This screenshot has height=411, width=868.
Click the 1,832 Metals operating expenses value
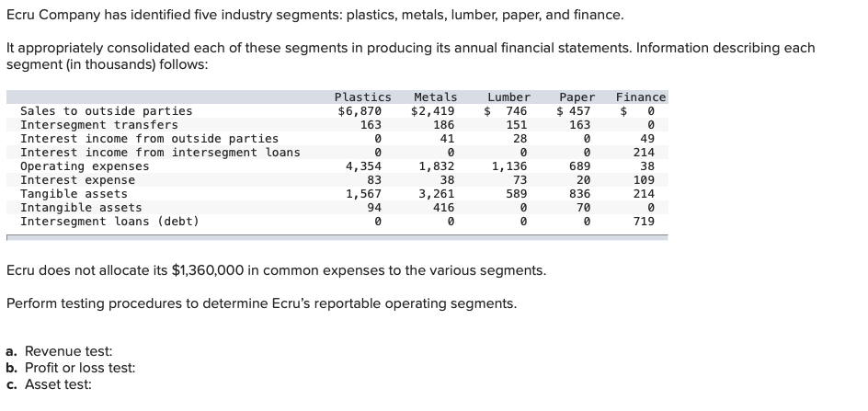436,166
